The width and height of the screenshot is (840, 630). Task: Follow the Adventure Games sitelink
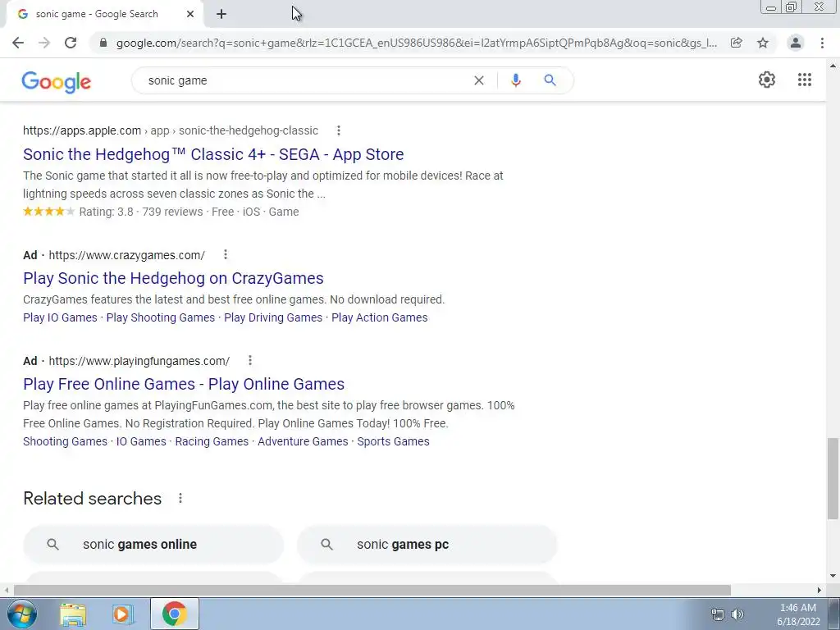(303, 441)
